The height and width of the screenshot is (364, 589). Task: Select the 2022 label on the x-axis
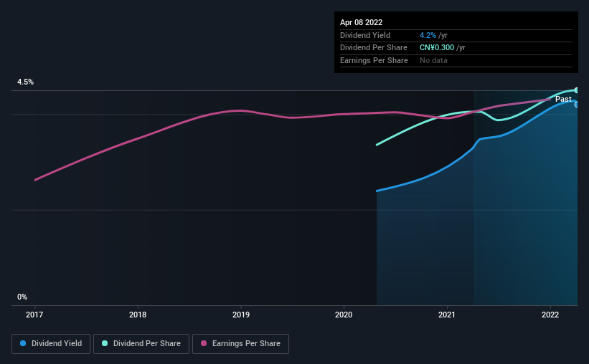coord(550,315)
